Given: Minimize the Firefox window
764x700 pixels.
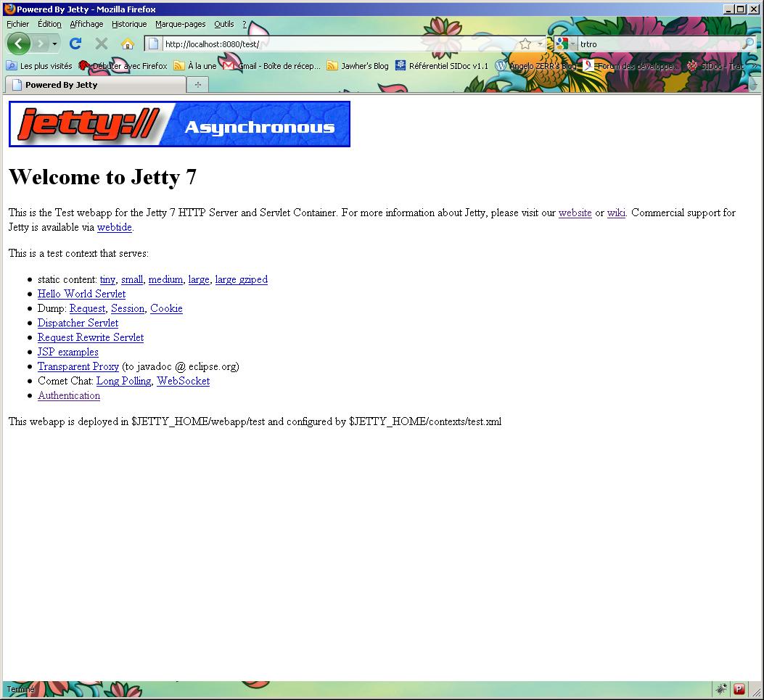Looking at the screenshot, I should 729,9.
